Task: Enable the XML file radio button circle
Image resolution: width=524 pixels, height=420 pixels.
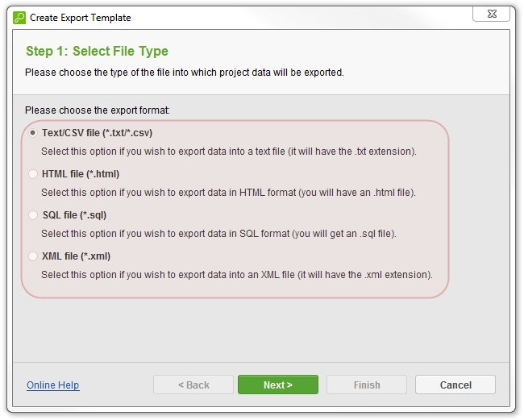Action: click(33, 256)
